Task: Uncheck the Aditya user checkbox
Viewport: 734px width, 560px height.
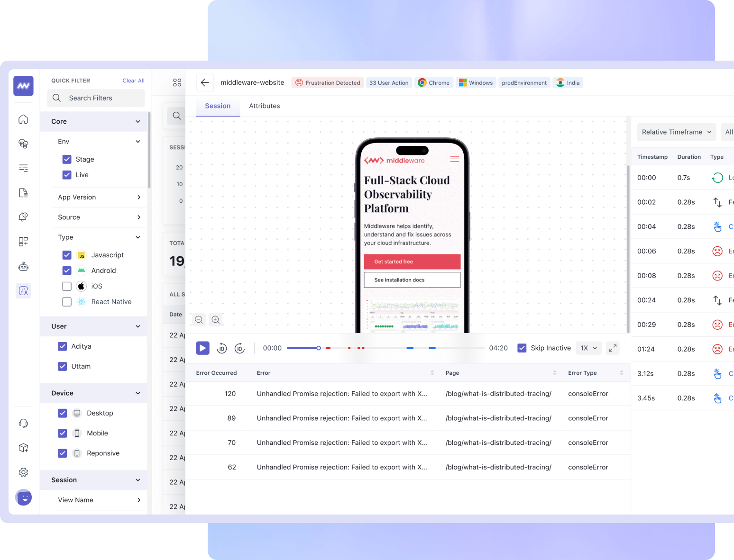Action: pos(62,346)
